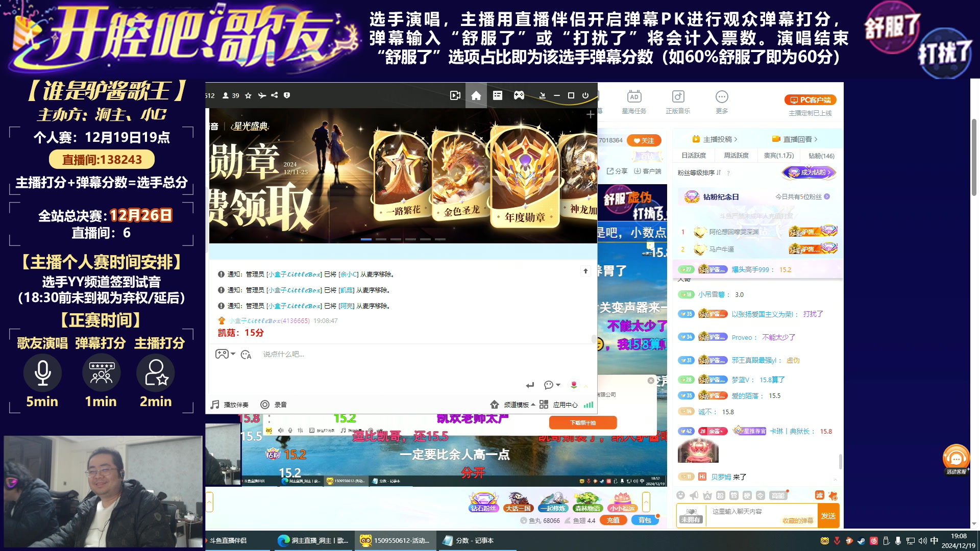The image size is (980, 551).
Task: Toggle the 梗 option in the chat toolbar
Action: (x=747, y=495)
